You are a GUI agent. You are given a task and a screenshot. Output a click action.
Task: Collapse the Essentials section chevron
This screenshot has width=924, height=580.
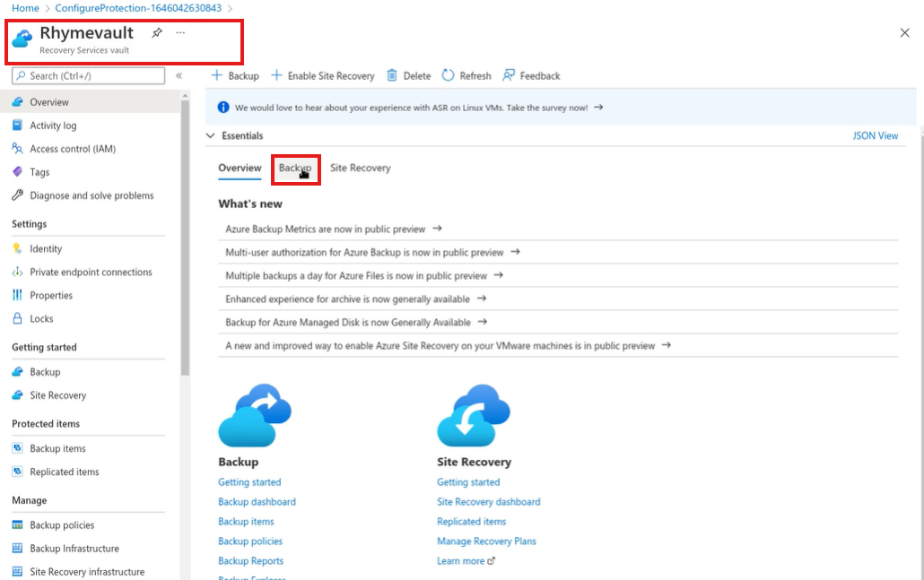[x=211, y=135]
